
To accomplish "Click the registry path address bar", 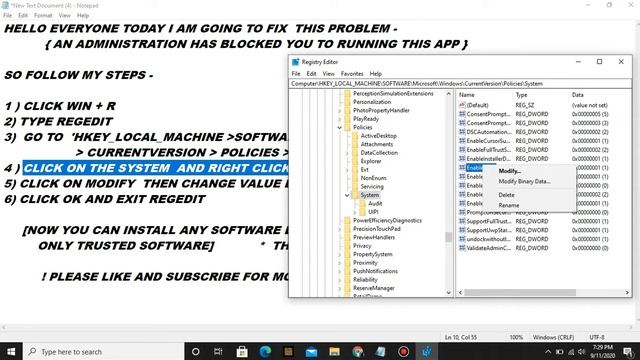I will 460,84.
